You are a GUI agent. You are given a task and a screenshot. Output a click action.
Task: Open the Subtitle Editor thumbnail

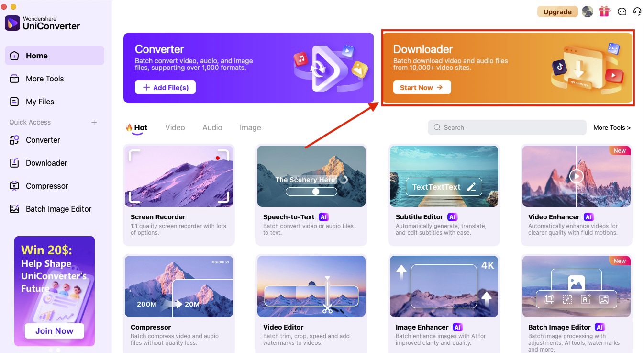(444, 176)
